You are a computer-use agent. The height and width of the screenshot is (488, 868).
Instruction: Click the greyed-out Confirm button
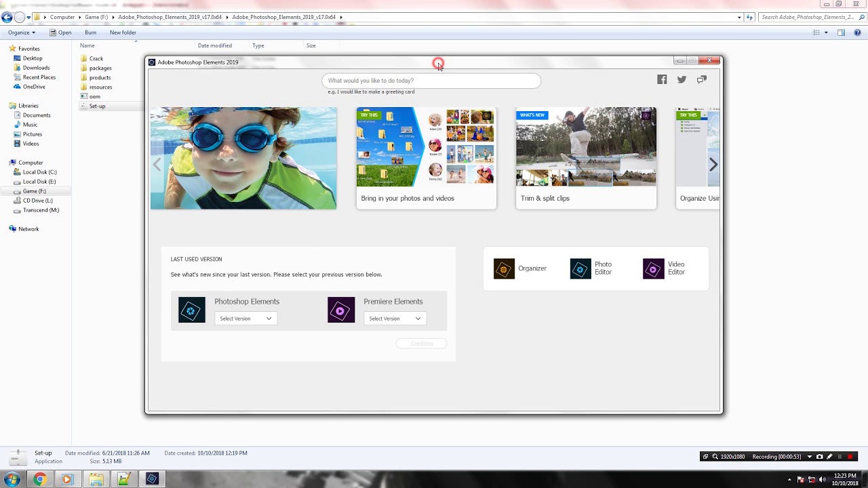[x=421, y=344]
